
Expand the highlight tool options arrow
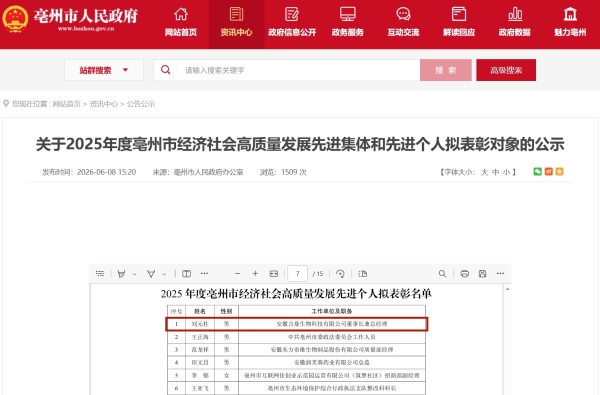coord(134,274)
